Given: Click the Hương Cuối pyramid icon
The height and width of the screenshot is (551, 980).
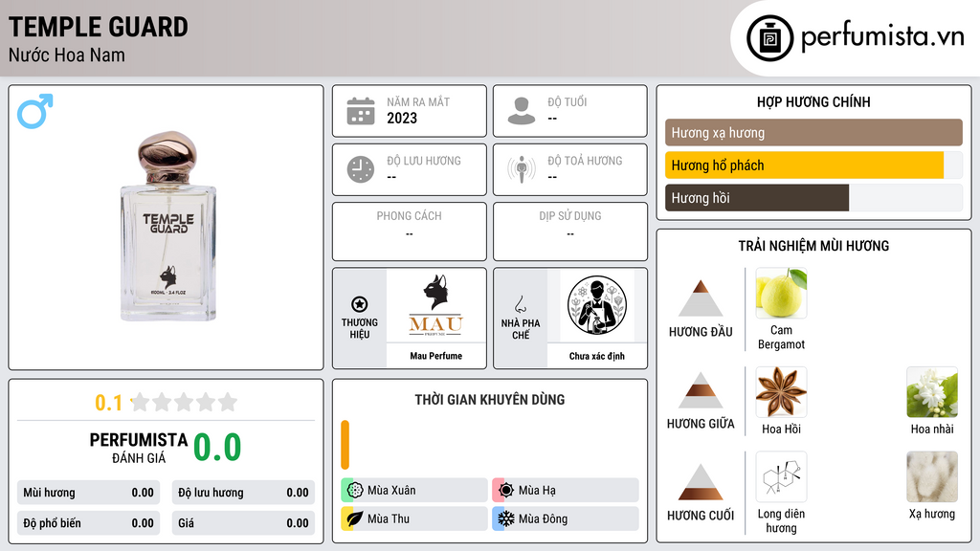Looking at the screenshot, I should [701, 482].
